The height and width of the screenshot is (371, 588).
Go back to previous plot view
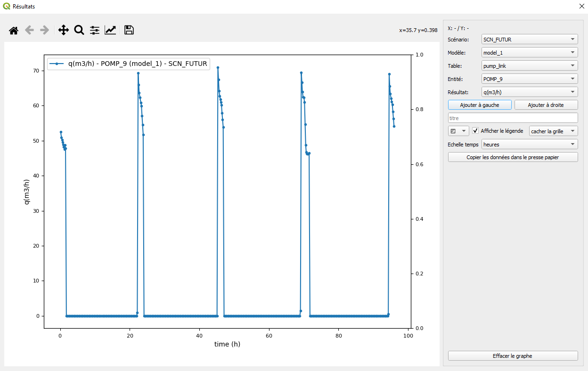pos(29,30)
